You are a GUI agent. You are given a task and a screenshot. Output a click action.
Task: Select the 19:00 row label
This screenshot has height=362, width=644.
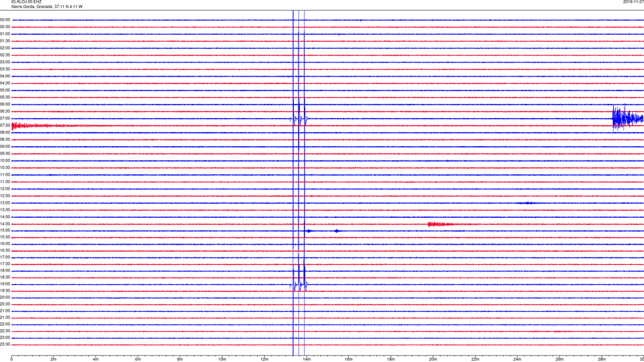pyautogui.click(x=5, y=284)
